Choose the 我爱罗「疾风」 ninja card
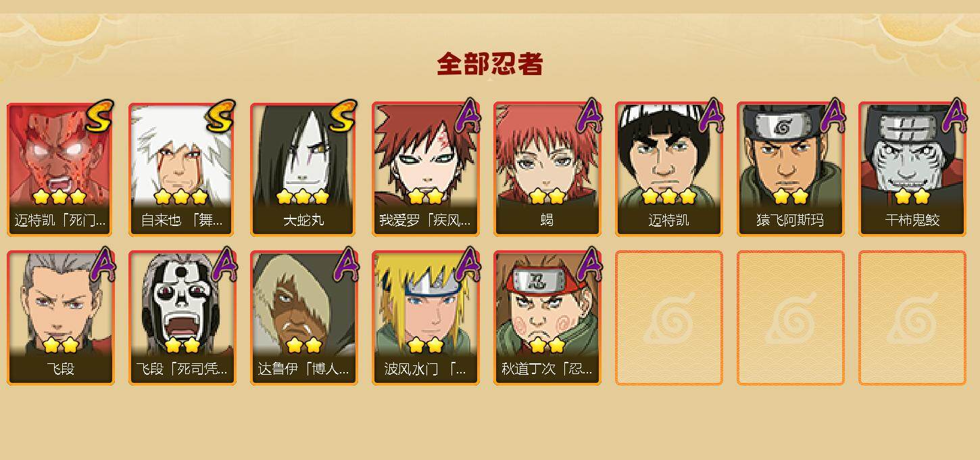The height and width of the screenshot is (460, 980). [x=426, y=169]
